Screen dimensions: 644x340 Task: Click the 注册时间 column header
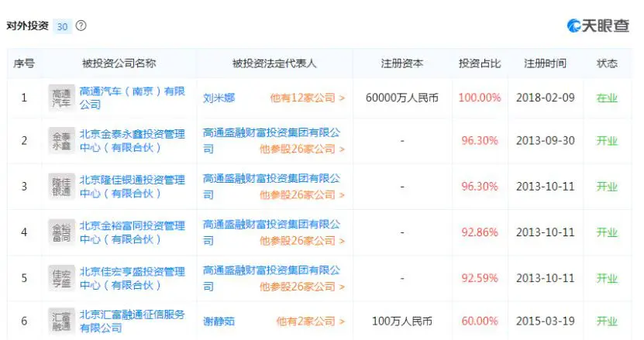click(x=545, y=64)
